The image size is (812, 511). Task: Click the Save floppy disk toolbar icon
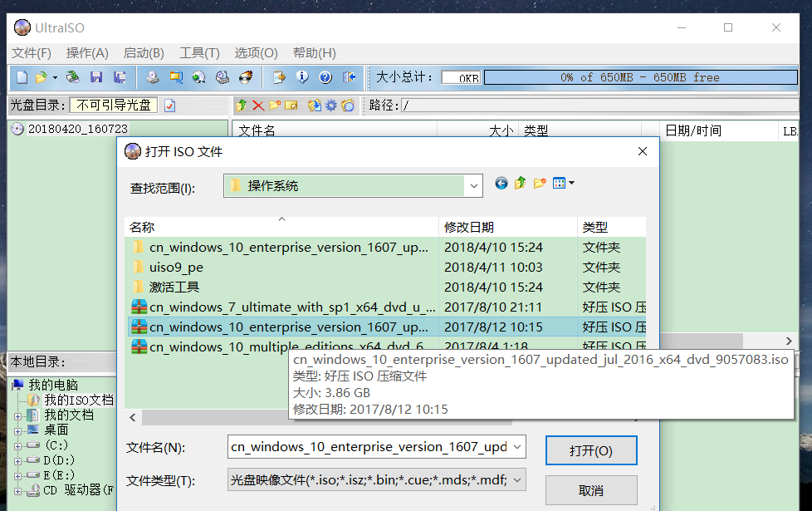click(96, 77)
